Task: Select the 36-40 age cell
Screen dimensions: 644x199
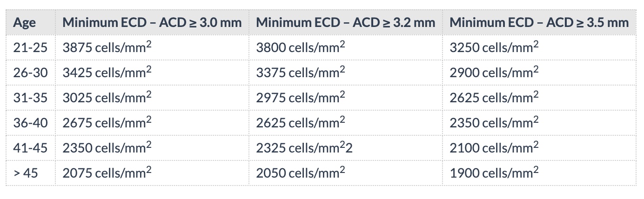Action: (30, 123)
